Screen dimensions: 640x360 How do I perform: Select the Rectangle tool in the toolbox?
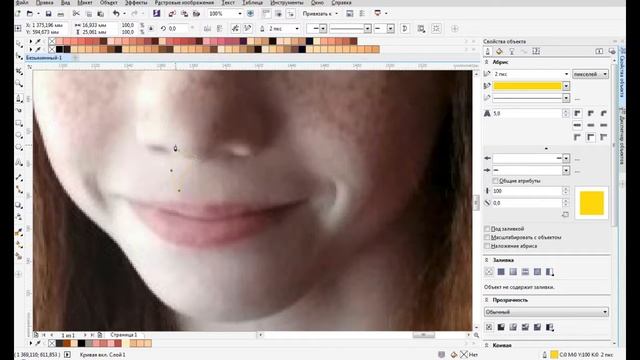(19, 123)
